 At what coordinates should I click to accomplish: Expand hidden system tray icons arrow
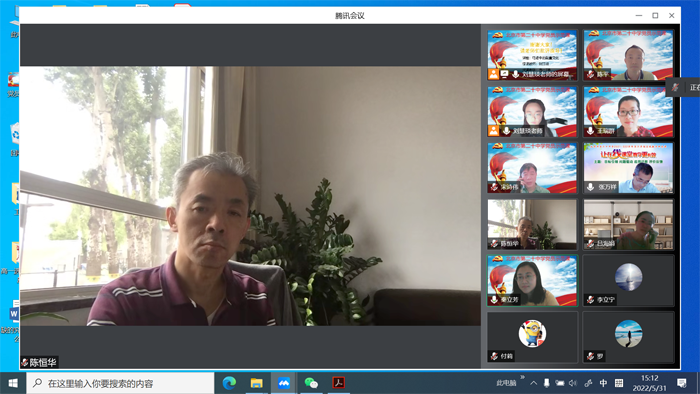pos(533,383)
